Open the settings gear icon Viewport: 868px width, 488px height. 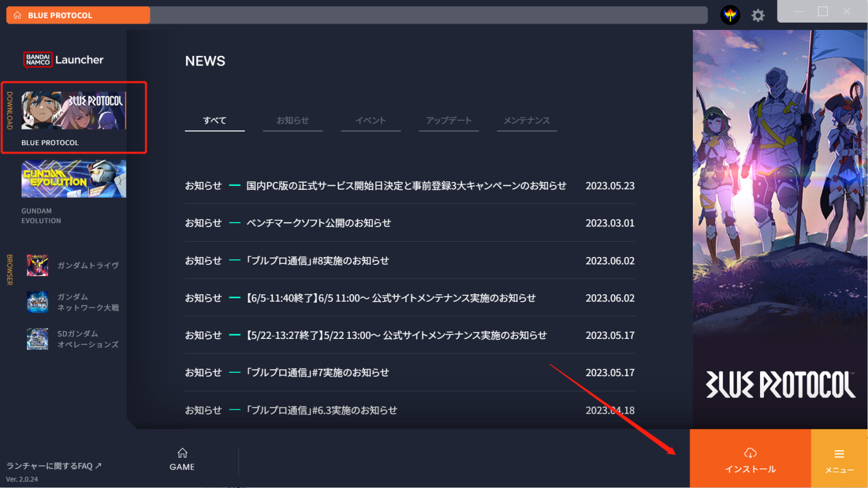point(758,15)
